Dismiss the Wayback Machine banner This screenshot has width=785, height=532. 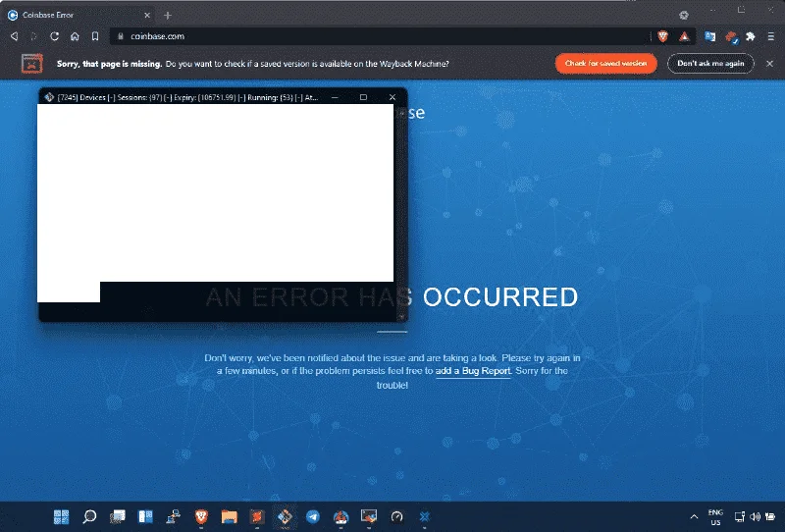[769, 63]
